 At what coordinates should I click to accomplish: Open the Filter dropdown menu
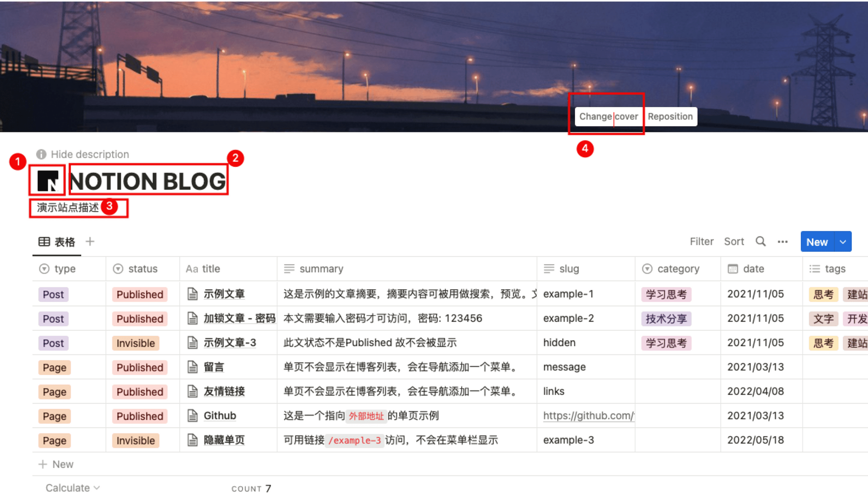(x=702, y=241)
